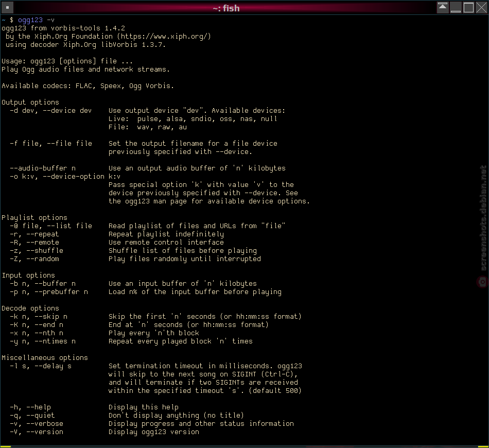The width and height of the screenshot is (489, 448).
Task: Click the '-f file, --file file' option
Action: point(51,144)
